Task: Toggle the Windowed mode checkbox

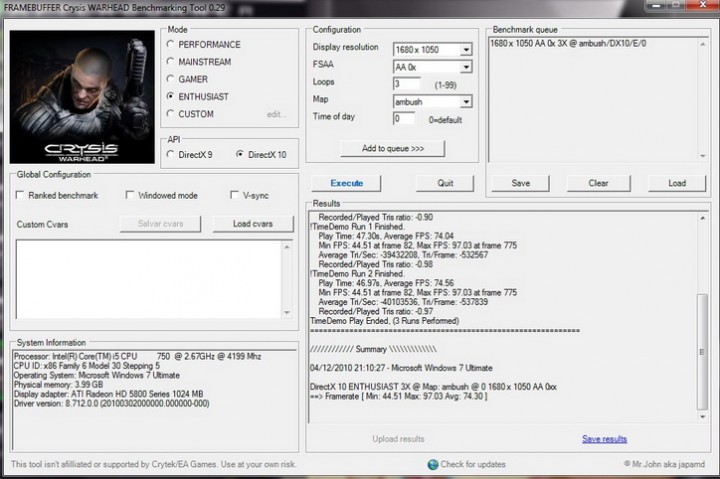Action: [x=130, y=195]
